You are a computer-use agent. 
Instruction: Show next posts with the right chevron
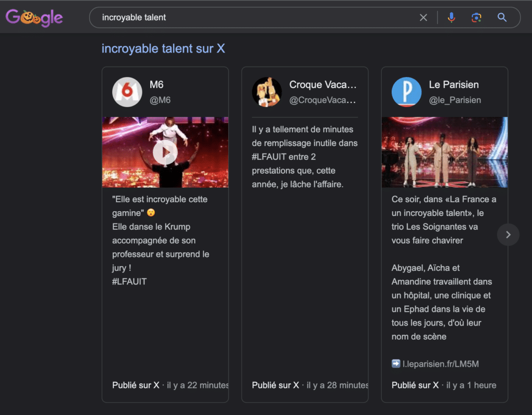pos(508,235)
